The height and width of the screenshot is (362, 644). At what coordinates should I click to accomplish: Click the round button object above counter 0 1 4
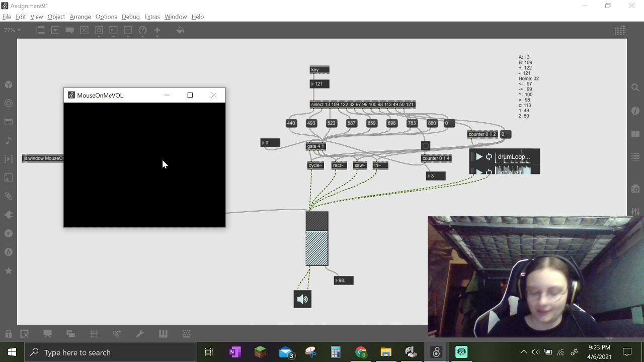[x=426, y=146]
